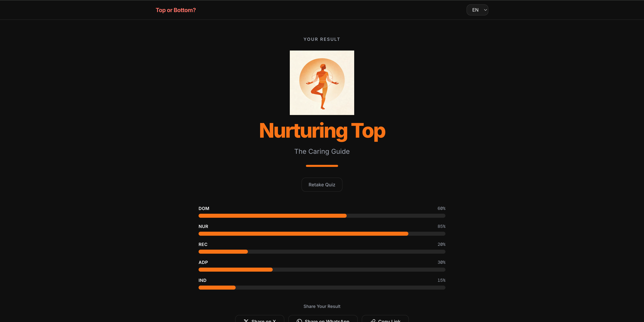
Task: Click the Retake Quiz button
Action: coord(322,185)
